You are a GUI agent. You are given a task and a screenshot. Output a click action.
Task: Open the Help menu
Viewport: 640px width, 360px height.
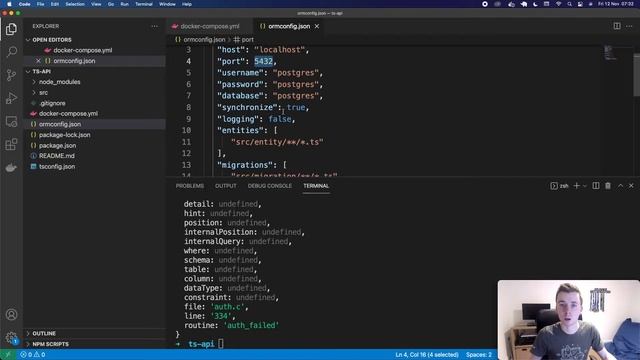point(187,4)
